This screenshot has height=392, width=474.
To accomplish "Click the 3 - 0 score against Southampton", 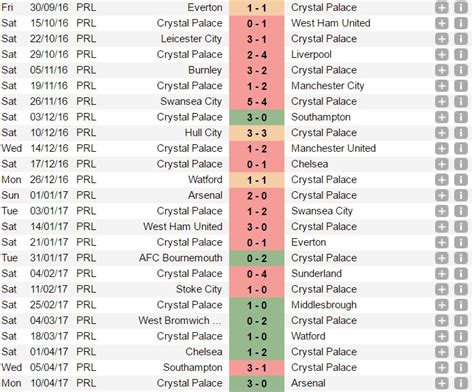I will pos(257,117).
